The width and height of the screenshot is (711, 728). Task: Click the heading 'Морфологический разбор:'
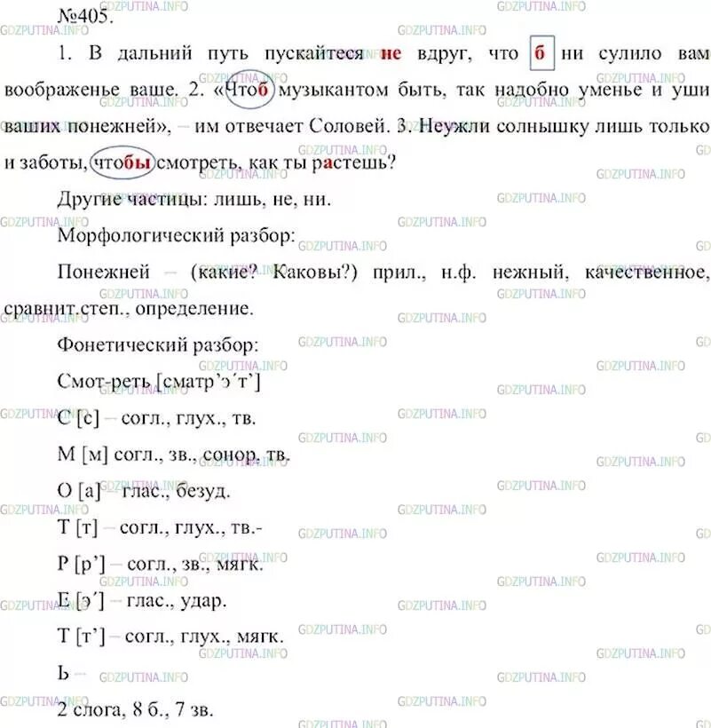click(177, 236)
